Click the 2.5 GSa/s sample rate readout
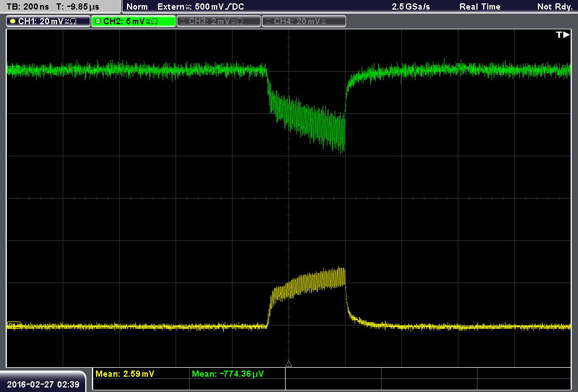578x392 pixels. [x=411, y=7]
